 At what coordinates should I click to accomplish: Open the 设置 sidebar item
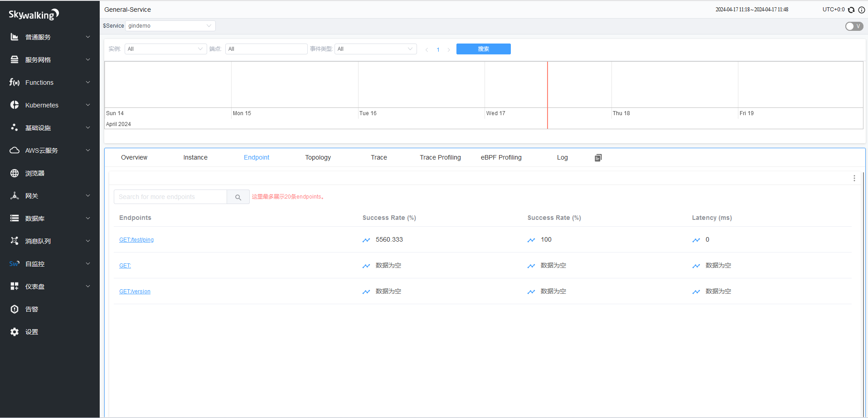coord(50,331)
